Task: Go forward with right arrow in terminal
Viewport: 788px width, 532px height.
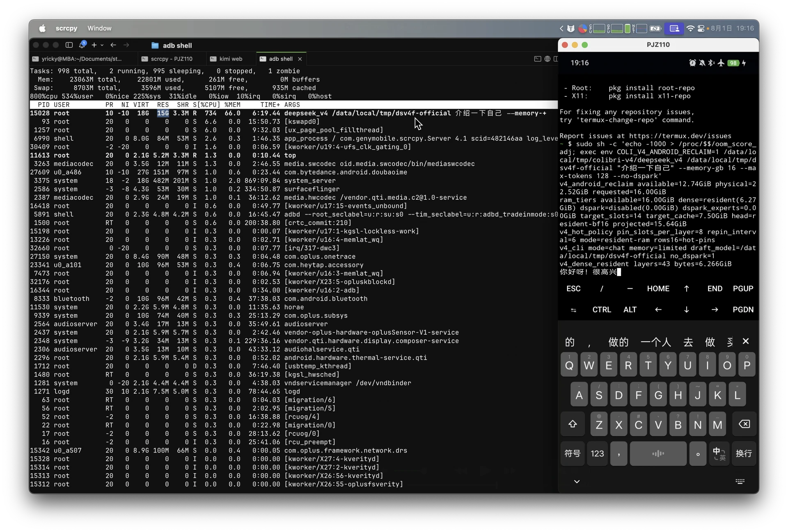Action: coord(126,45)
